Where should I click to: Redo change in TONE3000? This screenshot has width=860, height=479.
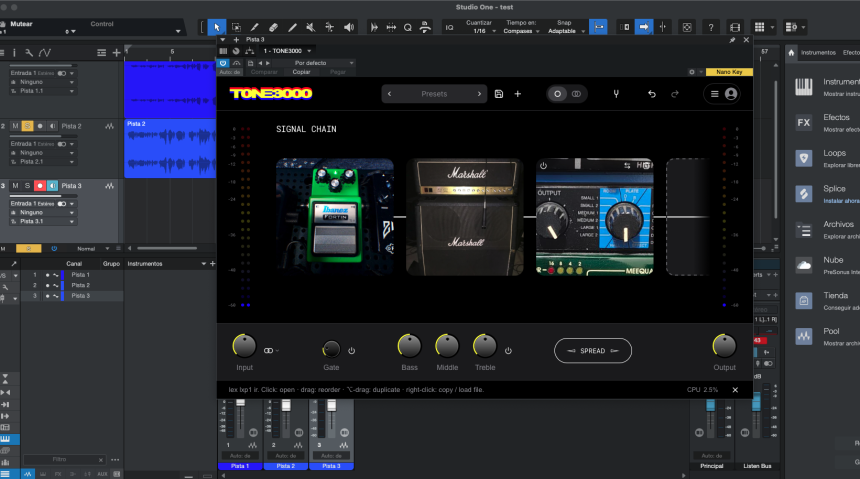point(675,94)
